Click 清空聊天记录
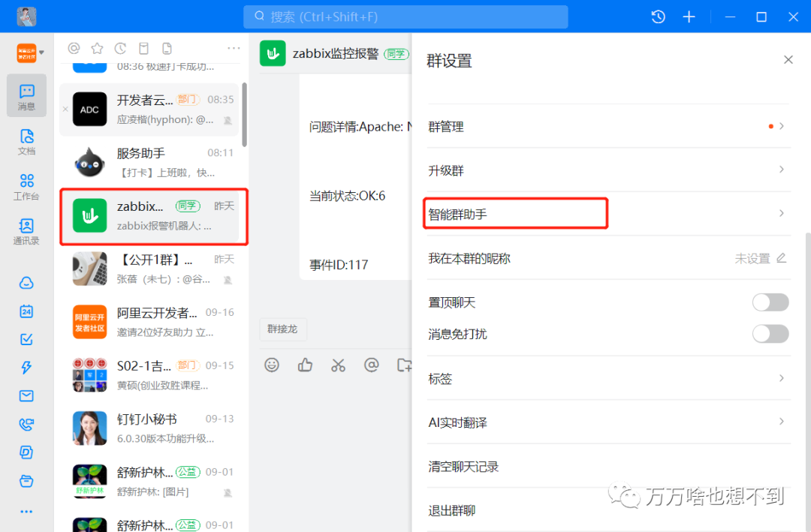 pyautogui.click(x=463, y=466)
